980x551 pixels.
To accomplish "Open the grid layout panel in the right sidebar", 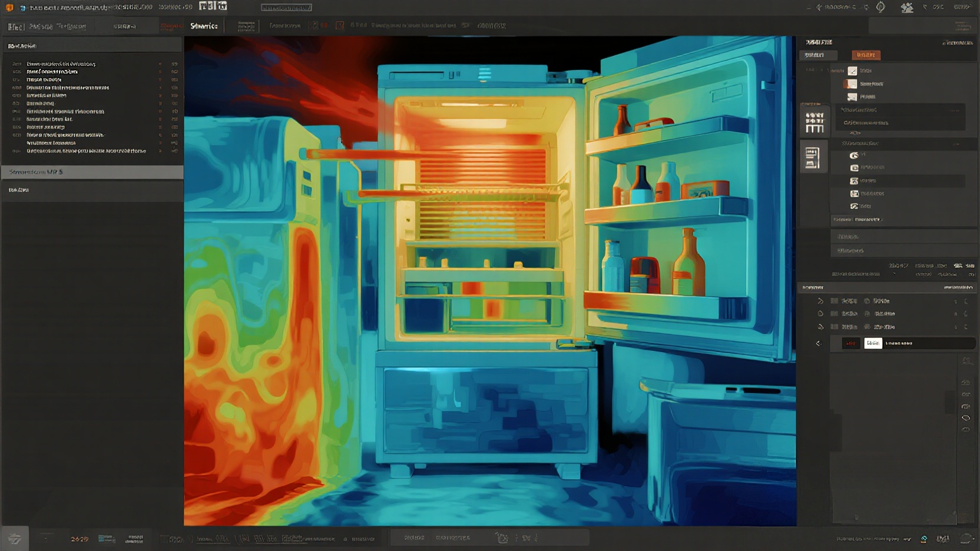I will click(x=815, y=122).
